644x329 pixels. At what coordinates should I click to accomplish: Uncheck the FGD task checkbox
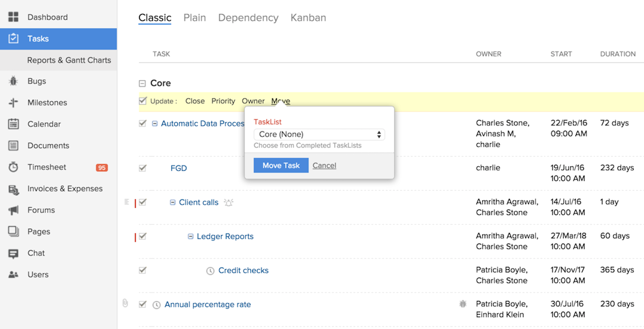(x=142, y=168)
